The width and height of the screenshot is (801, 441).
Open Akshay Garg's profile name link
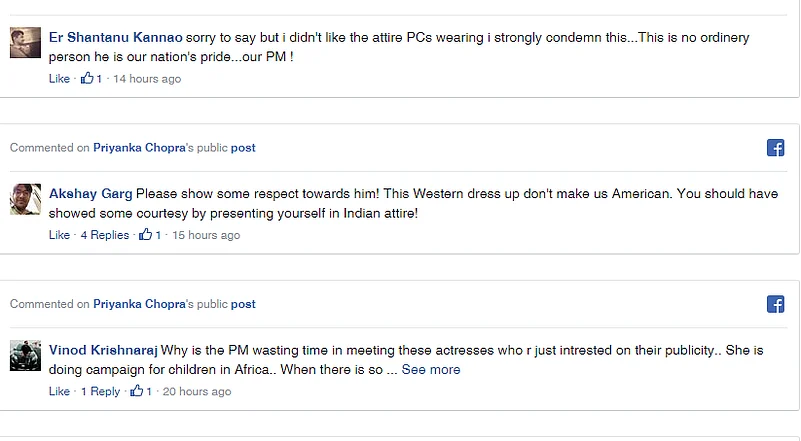pos(90,193)
